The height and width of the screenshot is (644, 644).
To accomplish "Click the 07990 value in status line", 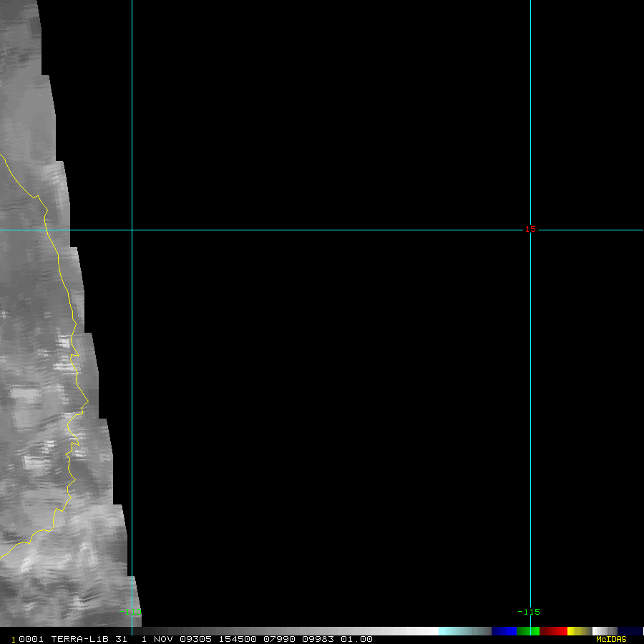I will pos(278,639).
